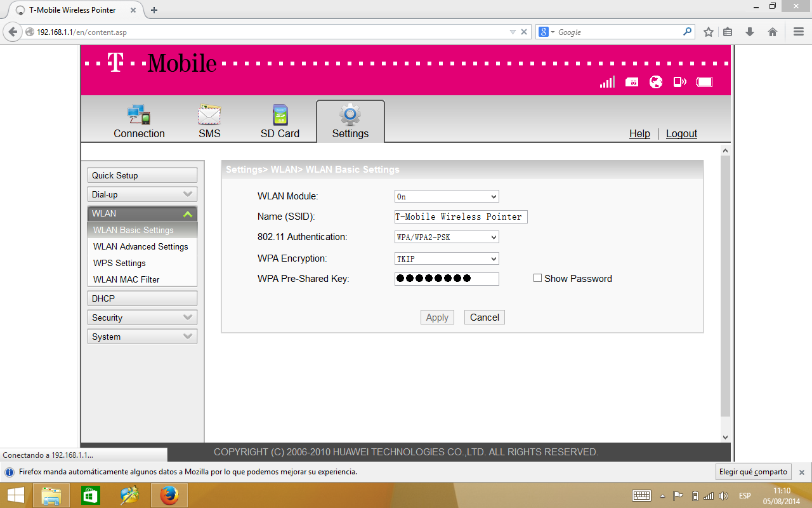Click the Cancel button
812x508 pixels.
tap(485, 317)
